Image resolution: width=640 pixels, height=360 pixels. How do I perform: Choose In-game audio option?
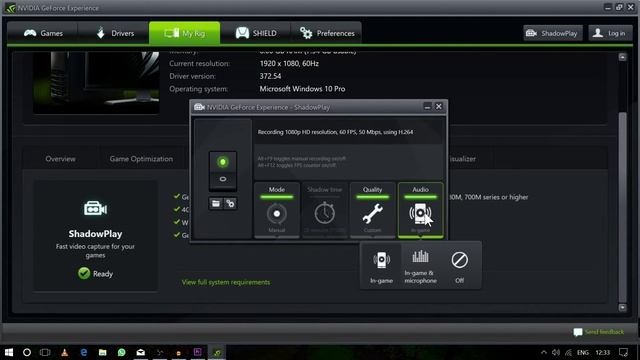tap(381, 267)
